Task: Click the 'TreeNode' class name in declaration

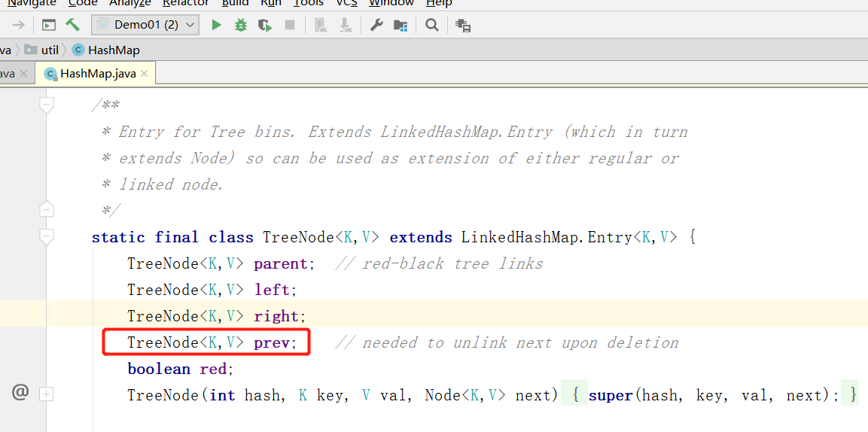Action: 299,237
